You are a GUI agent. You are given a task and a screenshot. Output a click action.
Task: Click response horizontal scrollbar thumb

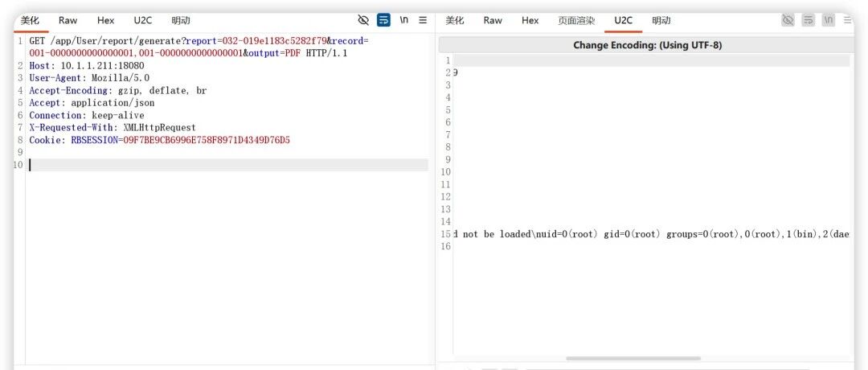[x=633, y=359]
